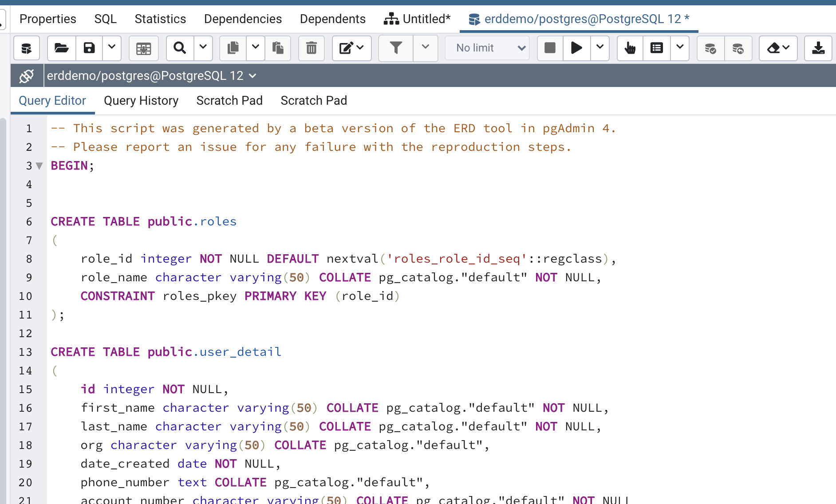
Task: Click the Stop query square button
Action: [550, 48]
